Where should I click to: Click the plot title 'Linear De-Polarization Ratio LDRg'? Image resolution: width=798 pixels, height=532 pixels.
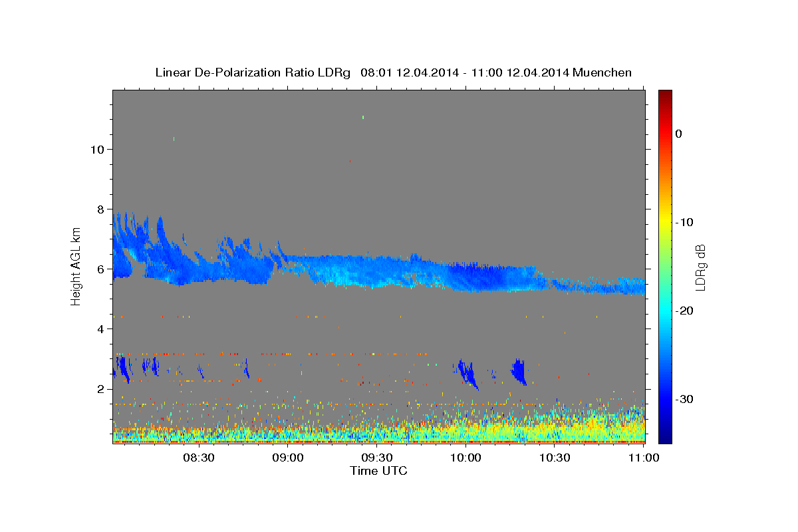tap(252, 72)
